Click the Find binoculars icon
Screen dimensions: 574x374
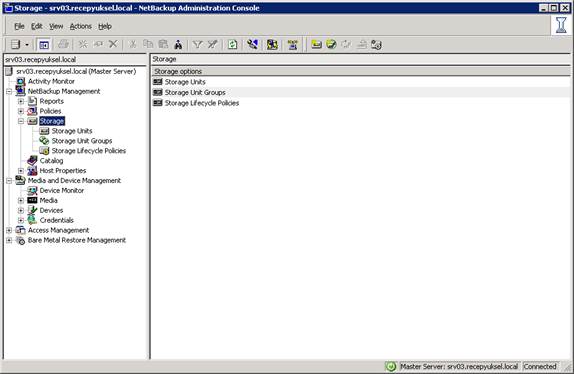(178, 45)
